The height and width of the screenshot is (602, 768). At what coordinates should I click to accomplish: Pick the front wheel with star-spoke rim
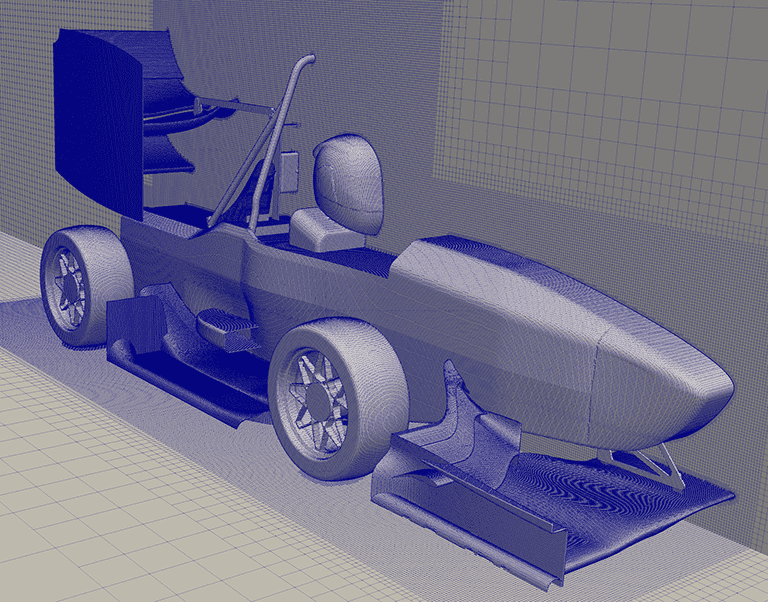pos(338,399)
